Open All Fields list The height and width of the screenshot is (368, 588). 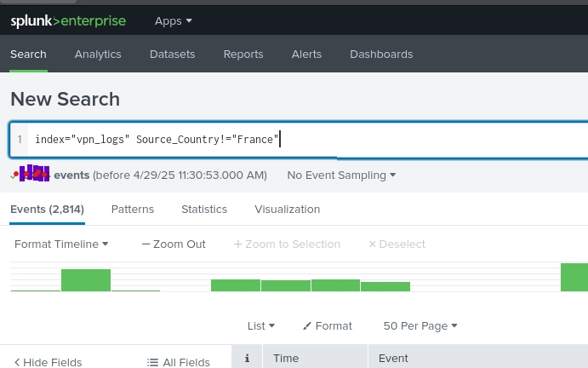click(179, 362)
